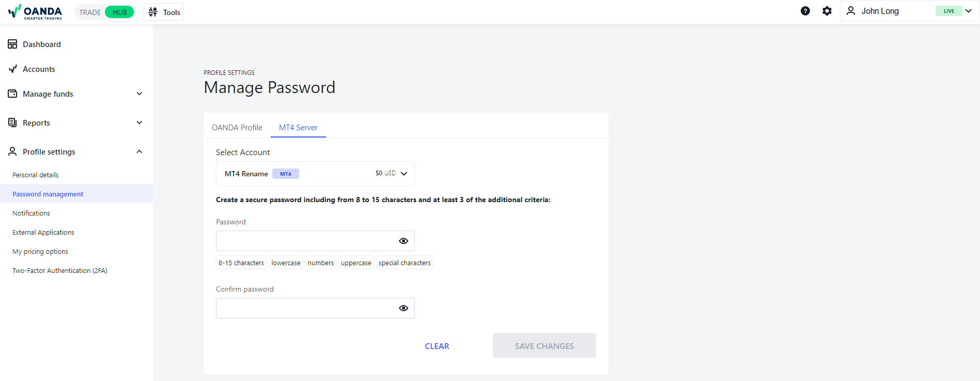Click the Accounts sidebar icon
This screenshot has width=980, height=381.
12,69
